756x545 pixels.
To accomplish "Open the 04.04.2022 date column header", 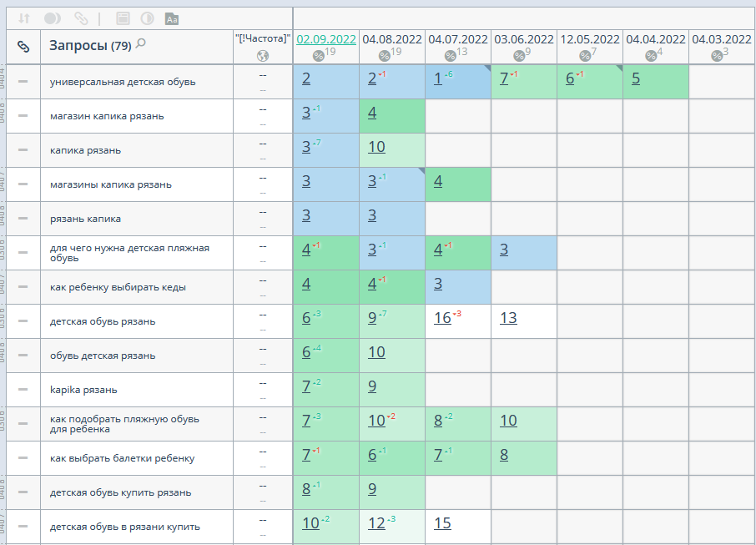I will point(656,39).
